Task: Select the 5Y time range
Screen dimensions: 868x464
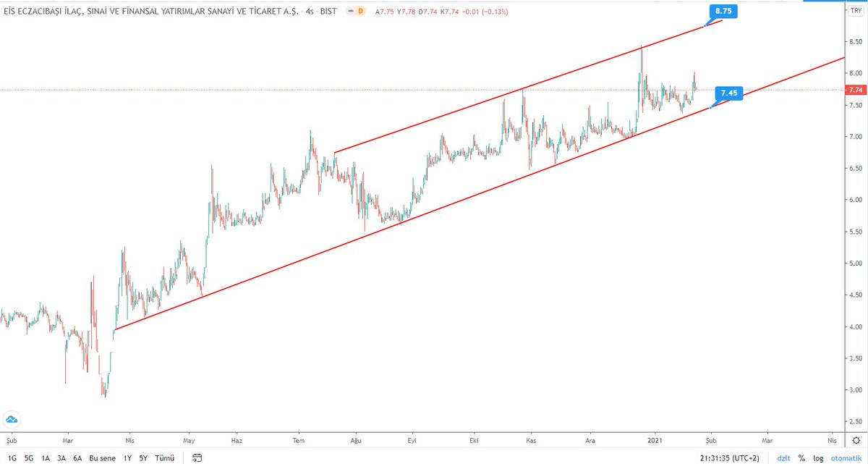Action: coord(144,458)
